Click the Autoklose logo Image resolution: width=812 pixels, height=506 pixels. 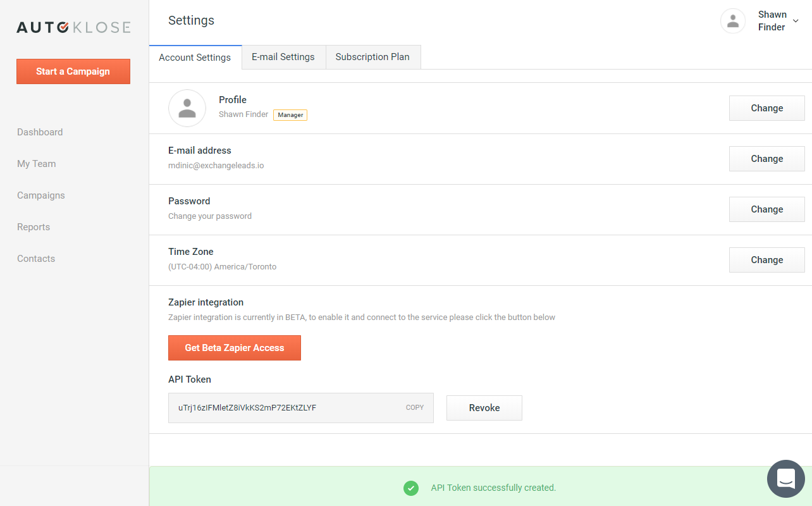coord(73,27)
